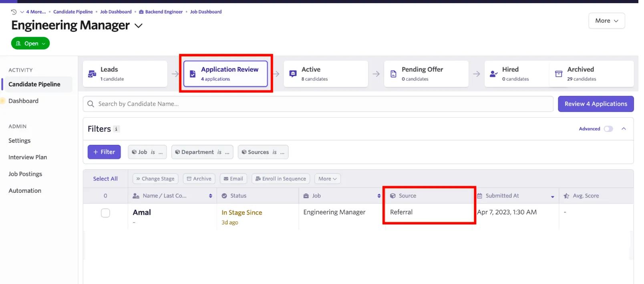Click the search magnifier icon

tap(91, 104)
